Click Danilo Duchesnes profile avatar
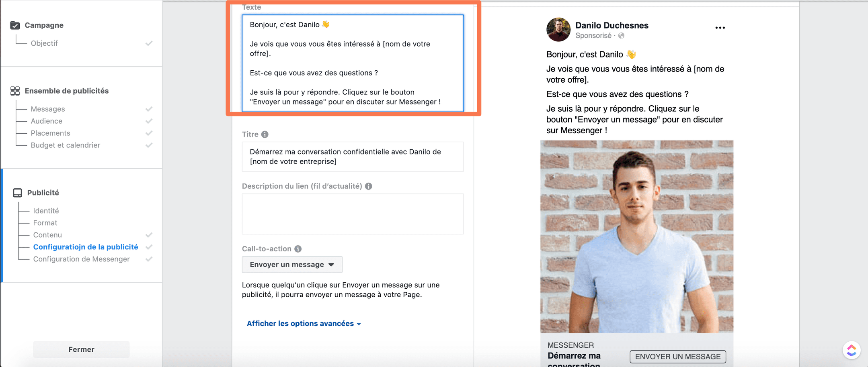 click(x=558, y=29)
